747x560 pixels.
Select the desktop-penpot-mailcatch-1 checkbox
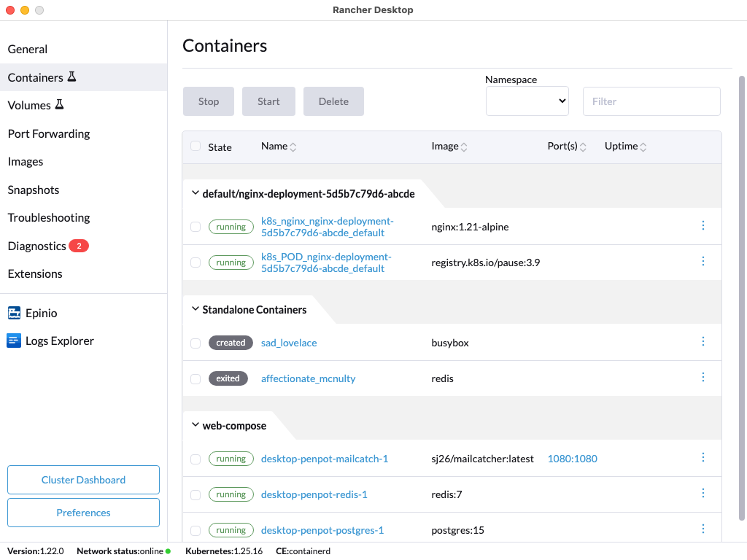tap(195, 459)
